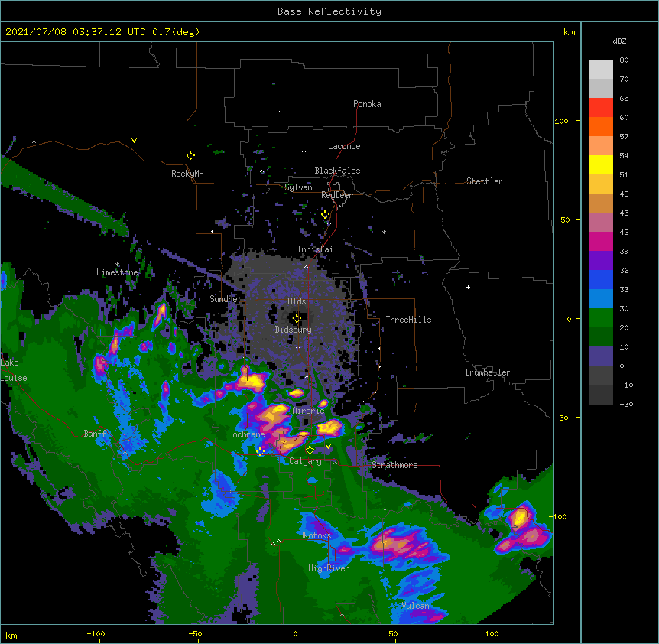Pick the white-grey 70-80 dBZ legend swatch

[601, 69]
